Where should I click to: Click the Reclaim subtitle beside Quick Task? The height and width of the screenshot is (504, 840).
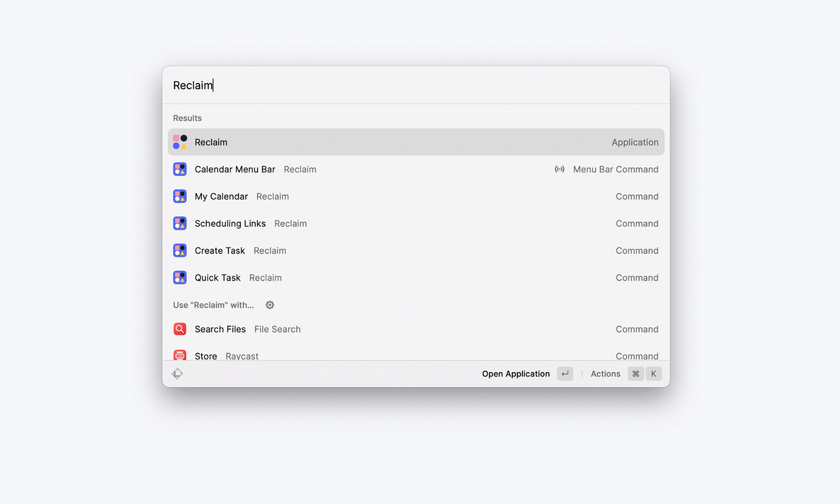265,278
